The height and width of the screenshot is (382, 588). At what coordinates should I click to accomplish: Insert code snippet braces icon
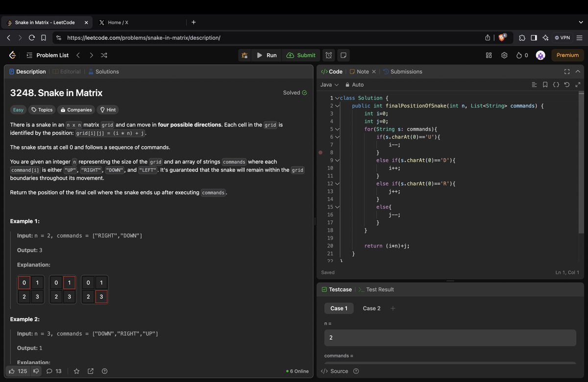point(556,85)
